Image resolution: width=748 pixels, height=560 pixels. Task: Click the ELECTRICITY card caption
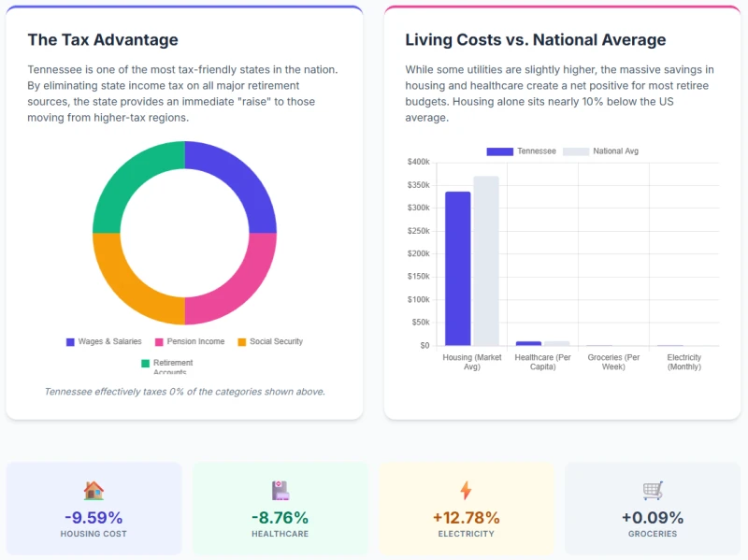[x=466, y=534]
